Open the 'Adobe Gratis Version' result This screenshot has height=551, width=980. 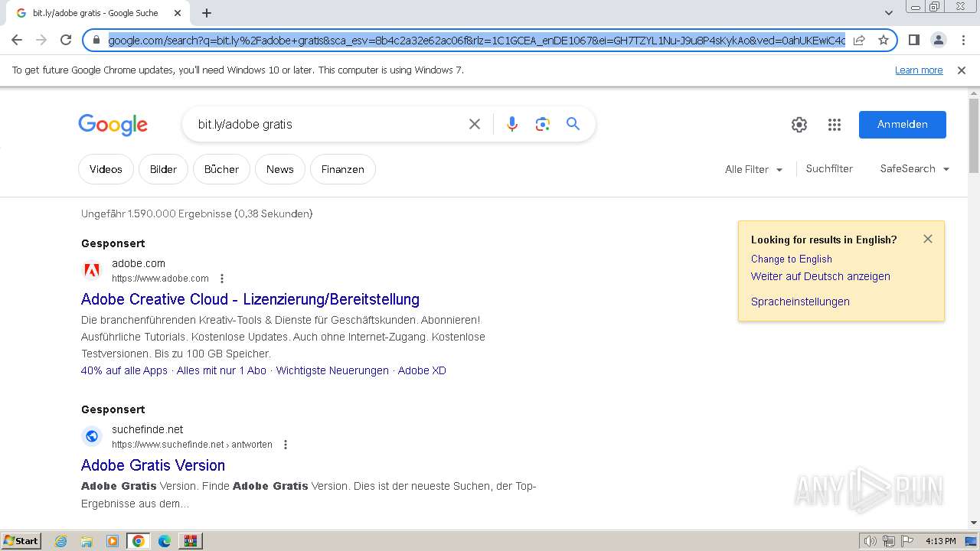[x=153, y=465]
